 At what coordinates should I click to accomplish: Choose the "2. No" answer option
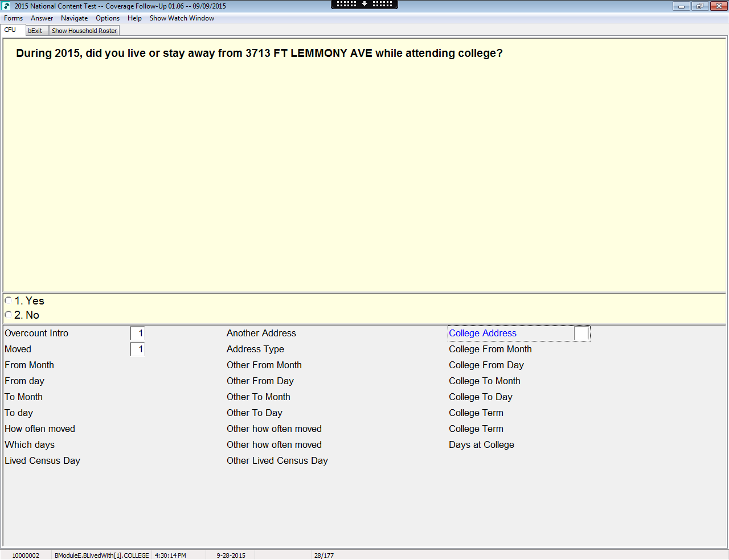pos(9,315)
